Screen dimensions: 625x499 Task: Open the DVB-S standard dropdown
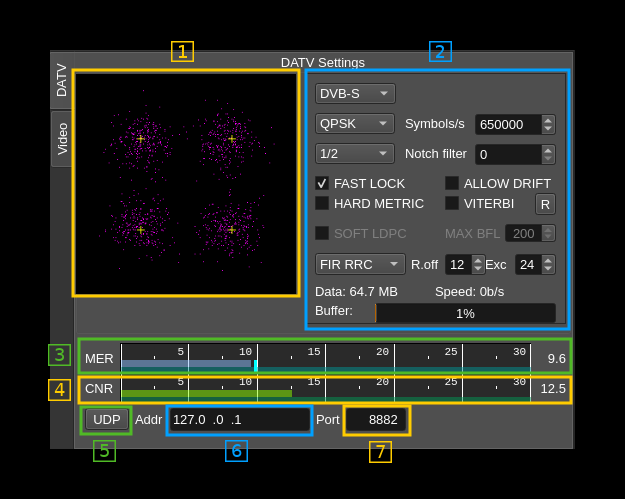(355, 94)
